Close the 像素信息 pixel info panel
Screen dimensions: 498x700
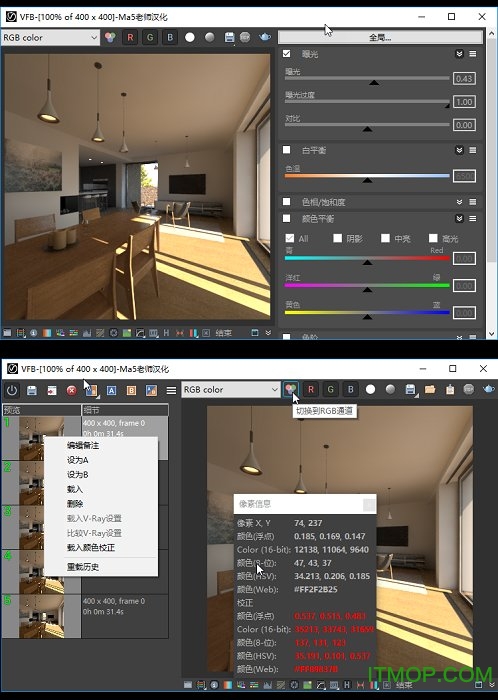pos(369,504)
